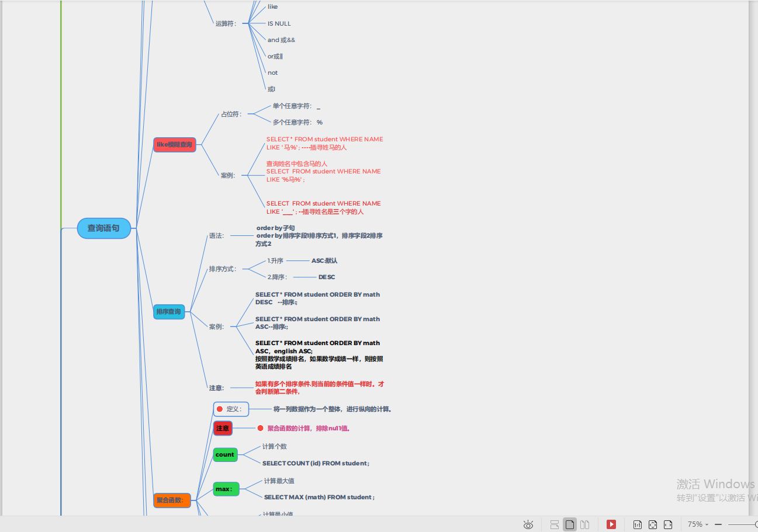The image size is (758, 532).
Task: Select the single page view icon
Action: (570, 524)
